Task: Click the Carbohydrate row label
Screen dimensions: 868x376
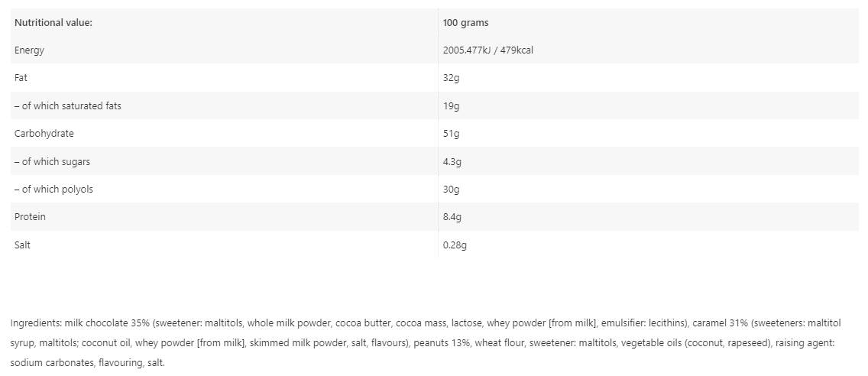Action: point(44,134)
